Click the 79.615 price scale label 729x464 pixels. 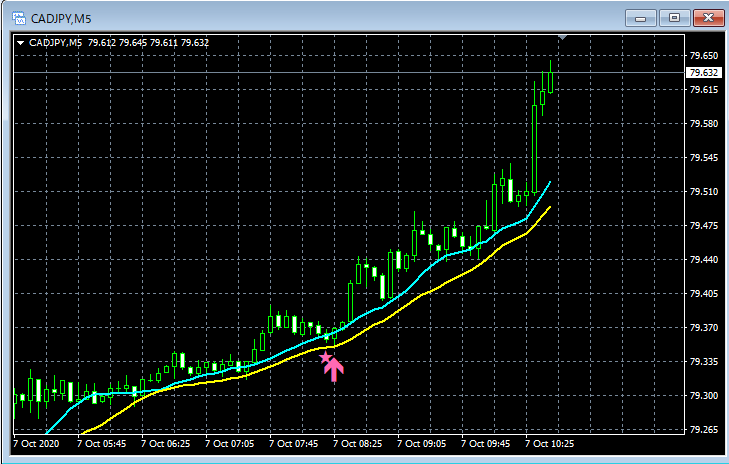click(703, 90)
